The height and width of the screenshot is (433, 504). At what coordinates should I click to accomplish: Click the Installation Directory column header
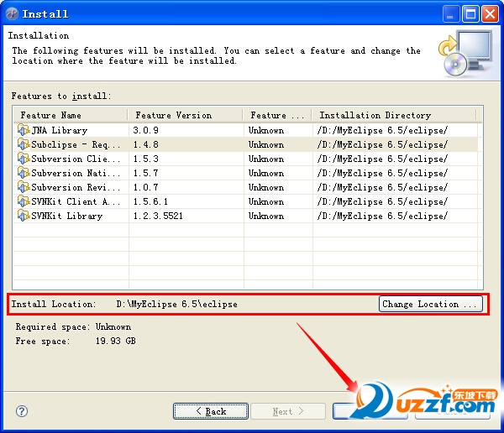pos(392,115)
